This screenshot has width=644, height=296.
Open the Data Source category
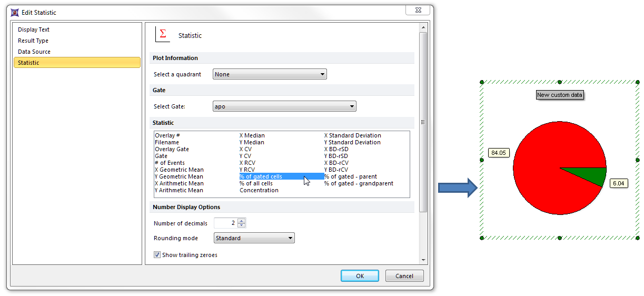pos(34,52)
